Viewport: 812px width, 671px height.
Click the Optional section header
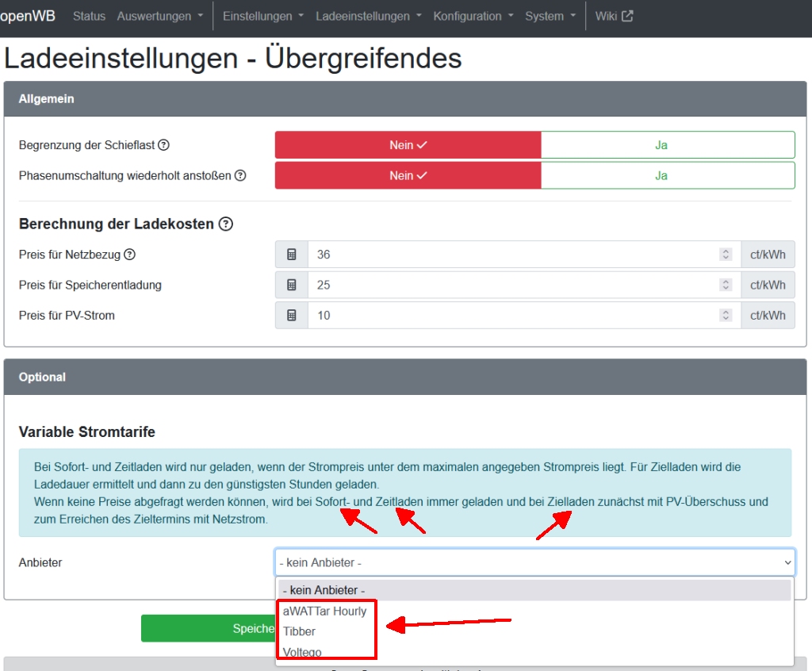coord(405,378)
